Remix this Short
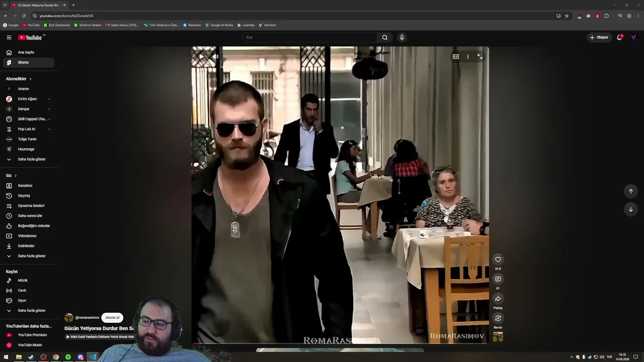Viewport: 644px width, 362px height. pos(498,318)
